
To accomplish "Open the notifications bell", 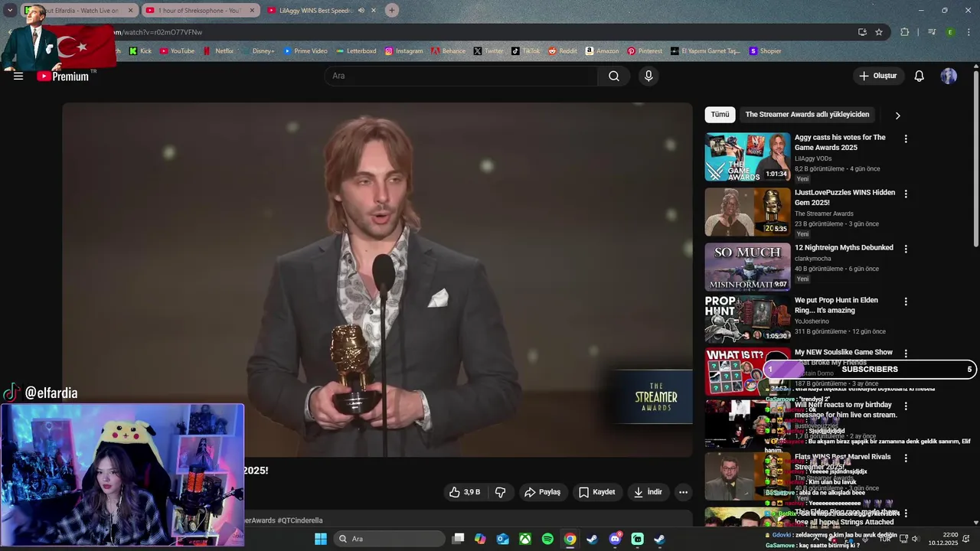I will (x=920, y=76).
